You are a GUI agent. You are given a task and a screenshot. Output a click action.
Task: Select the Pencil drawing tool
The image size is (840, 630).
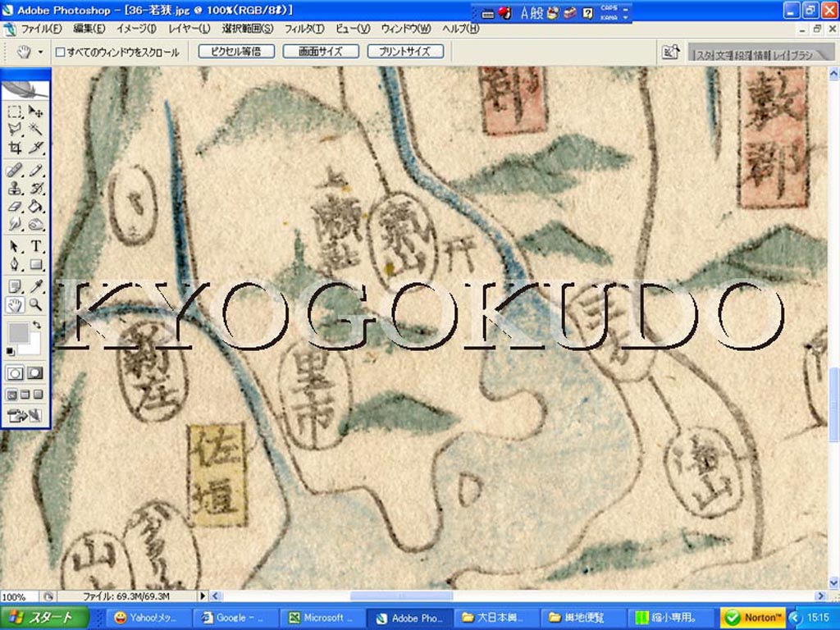(x=35, y=171)
